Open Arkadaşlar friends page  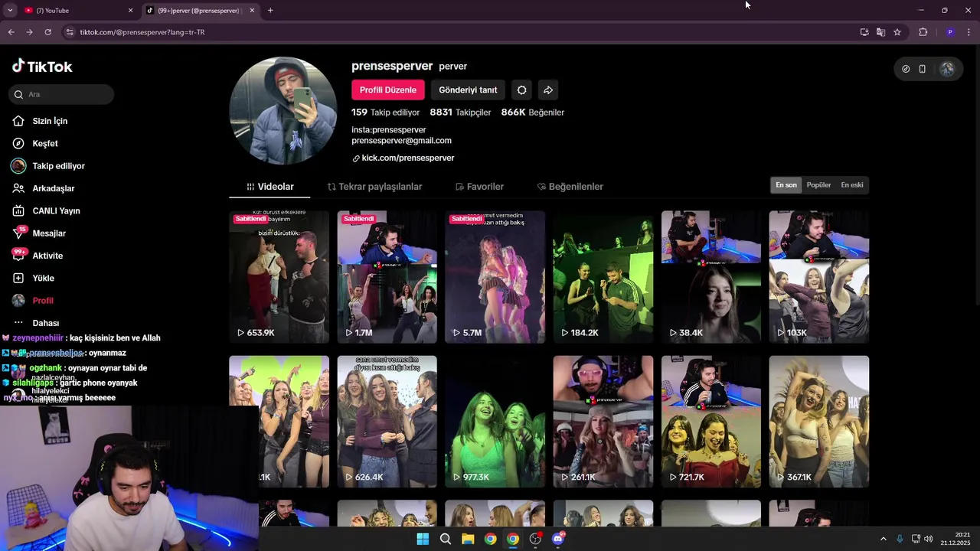(53, 188)
